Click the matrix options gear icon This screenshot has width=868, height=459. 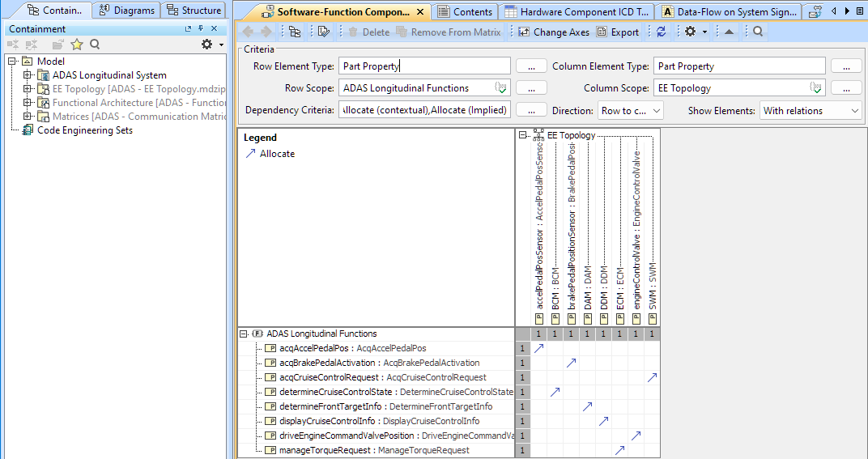[x=690, y=32]
